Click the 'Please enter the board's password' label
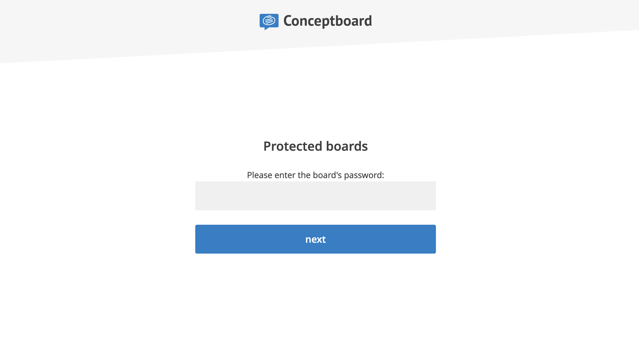Image resolution: width=639 pixels, height=364 pixels. 315,175
